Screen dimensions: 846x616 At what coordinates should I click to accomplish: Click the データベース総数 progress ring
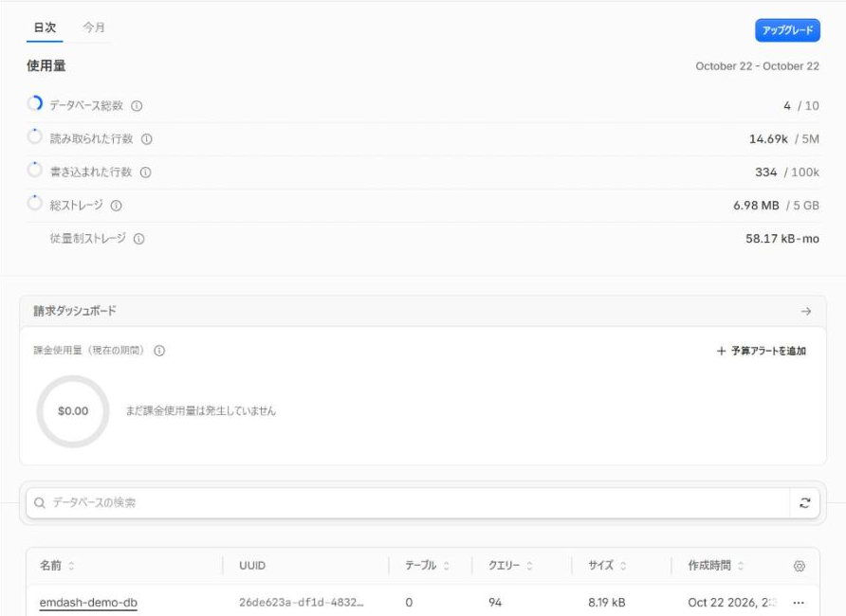(34, 103)
